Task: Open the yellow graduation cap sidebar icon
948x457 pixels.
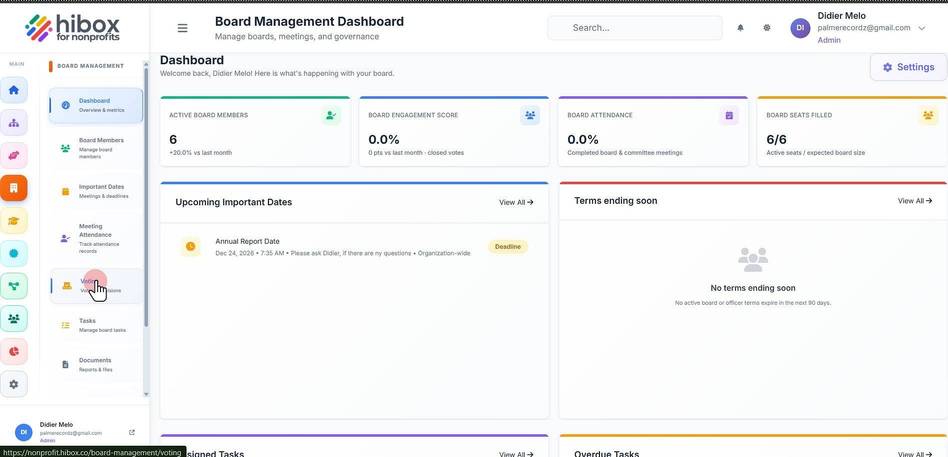Action: [14, 221]
